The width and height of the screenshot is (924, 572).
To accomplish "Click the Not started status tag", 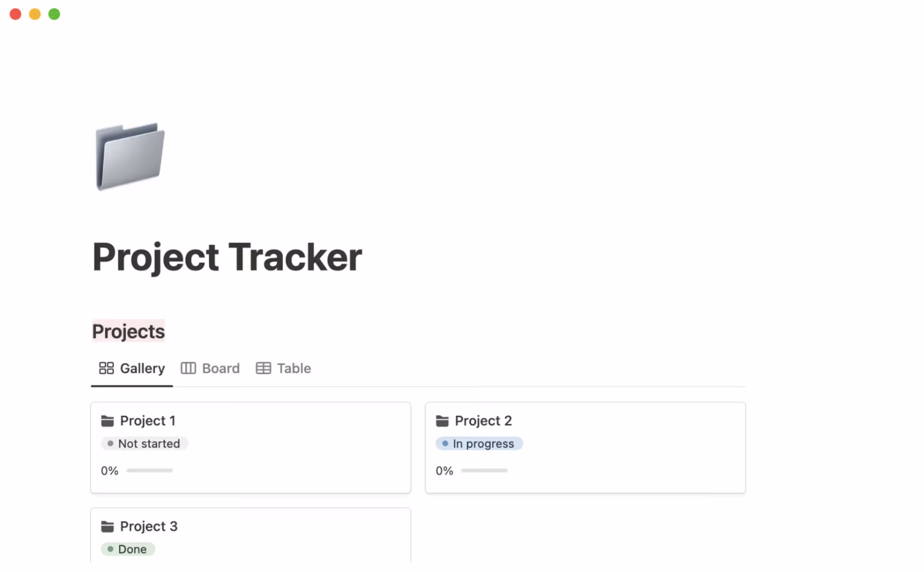I will click(x=144, y=443).
